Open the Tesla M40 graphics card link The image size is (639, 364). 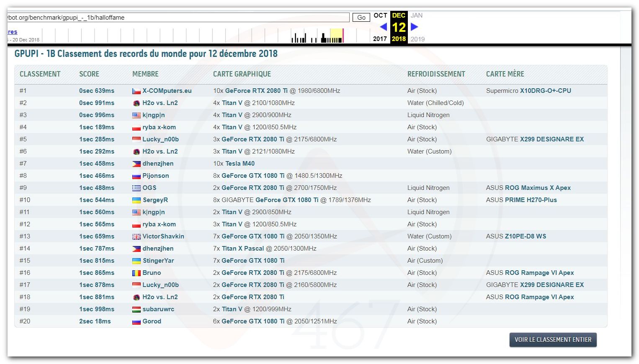tap(240, 164)
